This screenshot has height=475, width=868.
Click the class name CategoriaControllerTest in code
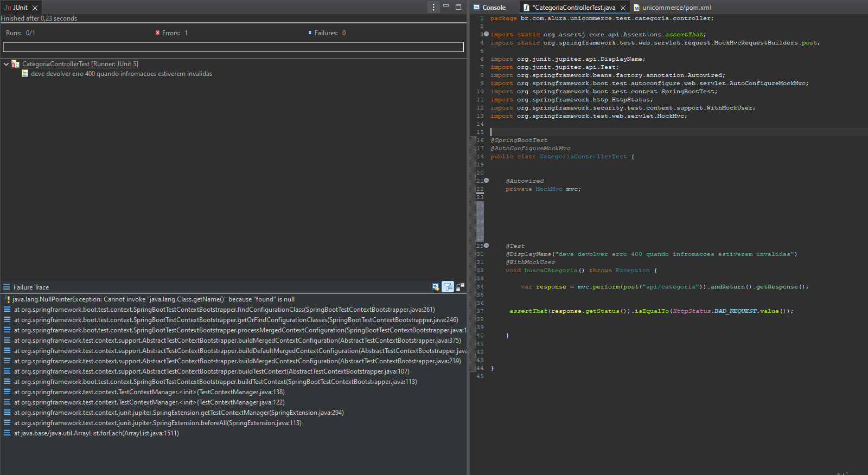tap(583, 157)
